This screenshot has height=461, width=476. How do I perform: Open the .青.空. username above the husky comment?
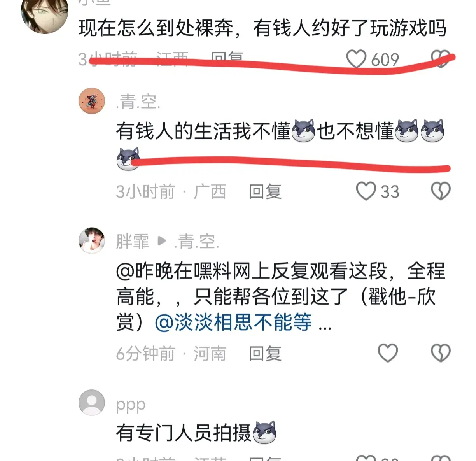[x=138, y=102]
